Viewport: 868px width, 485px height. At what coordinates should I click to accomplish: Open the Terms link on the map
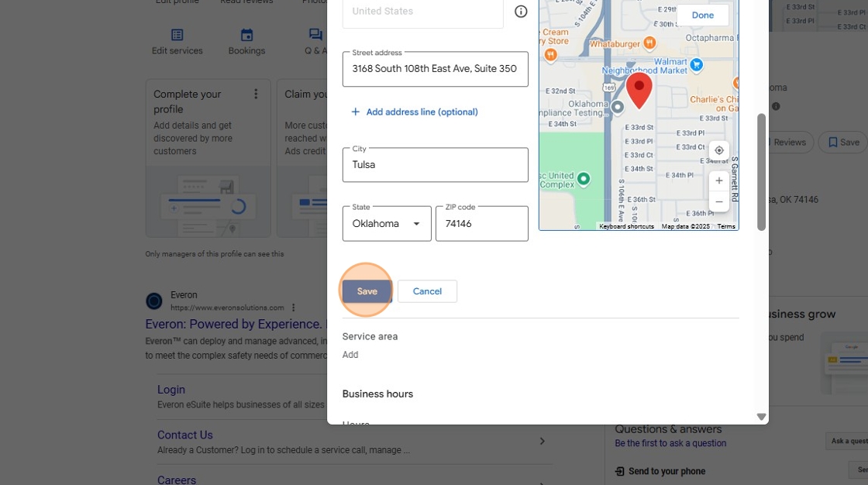725,226
